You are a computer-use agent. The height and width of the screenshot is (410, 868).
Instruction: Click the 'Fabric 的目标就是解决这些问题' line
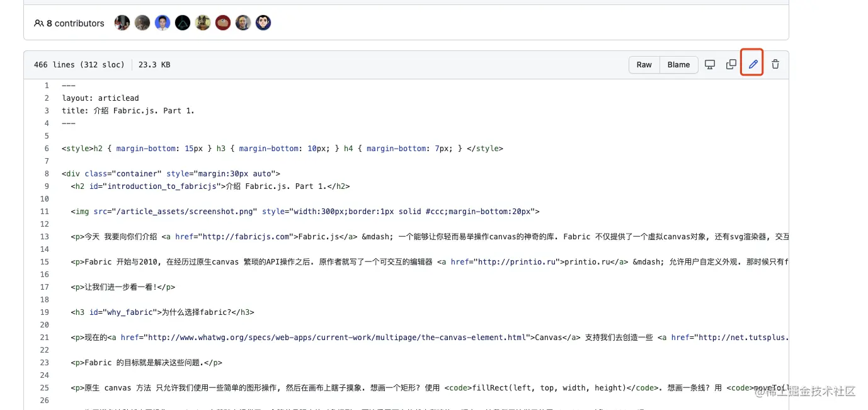[x=146, y=363]
